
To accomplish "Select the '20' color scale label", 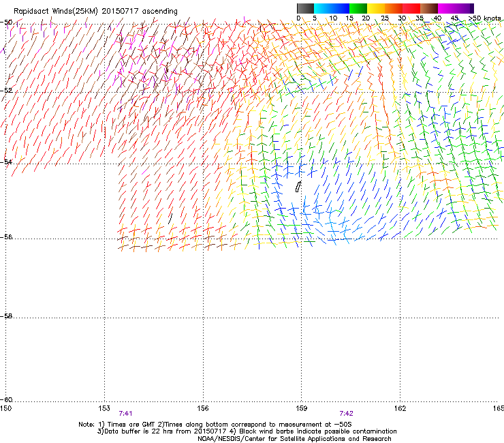I will (366, 18).
